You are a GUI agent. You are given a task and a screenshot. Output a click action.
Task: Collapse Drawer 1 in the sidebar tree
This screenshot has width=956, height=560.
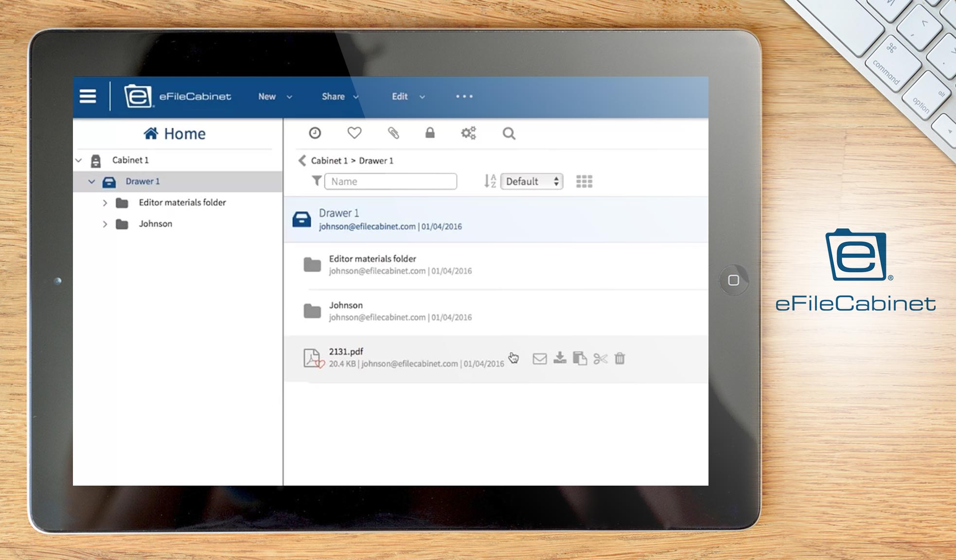pos(91,181)
